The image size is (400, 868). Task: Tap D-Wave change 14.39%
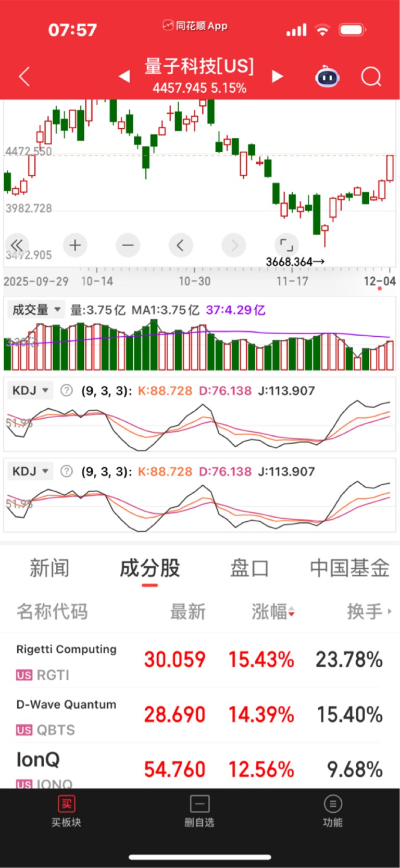261,715
